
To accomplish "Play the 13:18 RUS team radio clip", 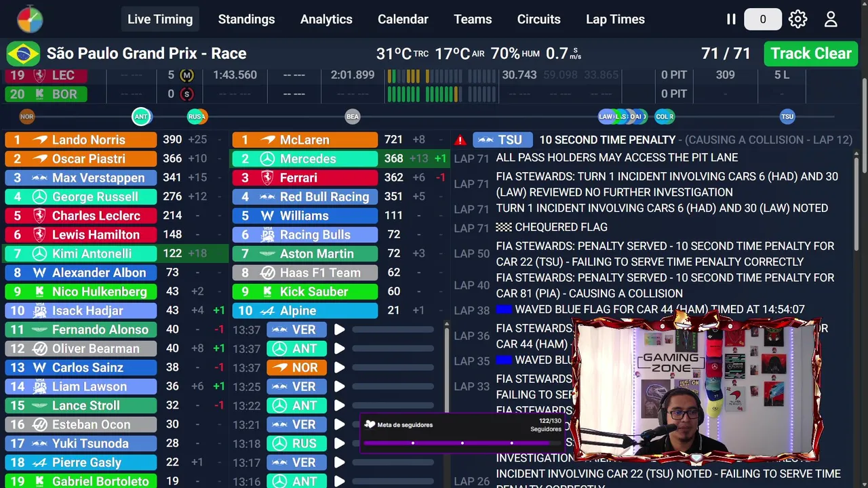I will [340, 443].
